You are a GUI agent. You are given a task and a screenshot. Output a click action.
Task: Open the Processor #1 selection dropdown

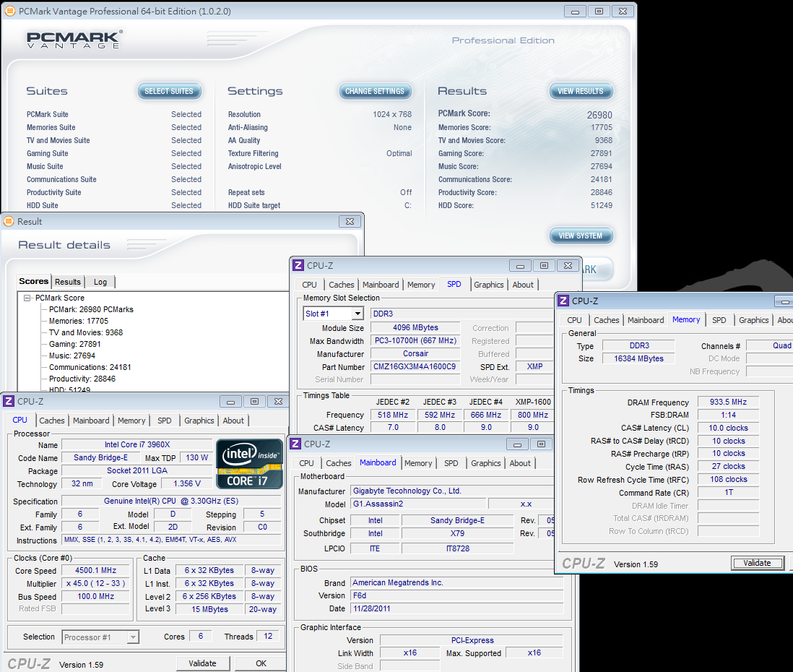coord(133,637)
